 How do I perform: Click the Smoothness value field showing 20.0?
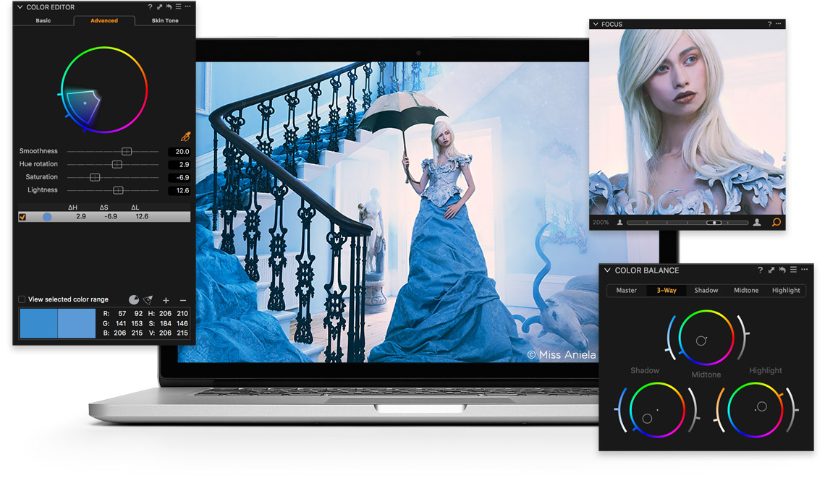click(x=179, y=151)
